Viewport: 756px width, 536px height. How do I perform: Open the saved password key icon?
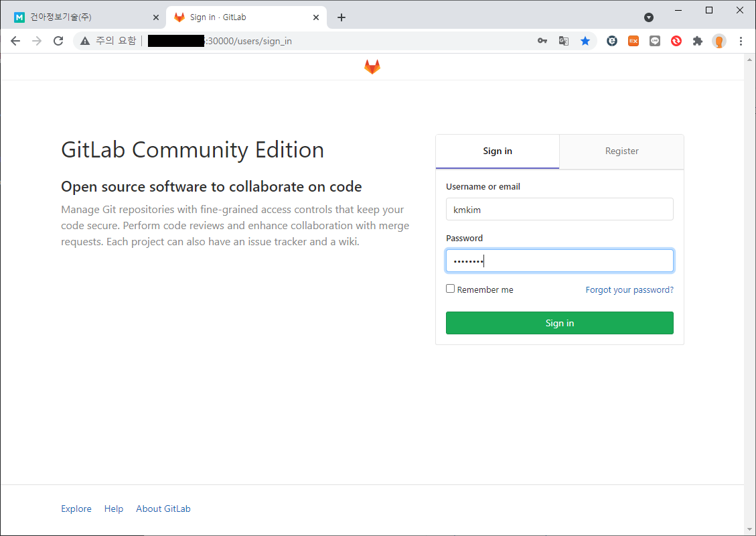pos(542,41)
